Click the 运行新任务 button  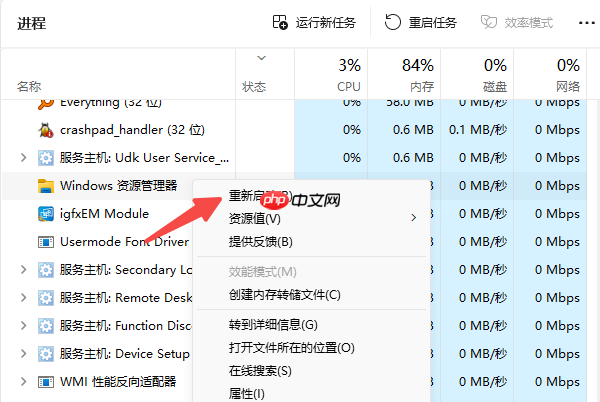point(314,23)
